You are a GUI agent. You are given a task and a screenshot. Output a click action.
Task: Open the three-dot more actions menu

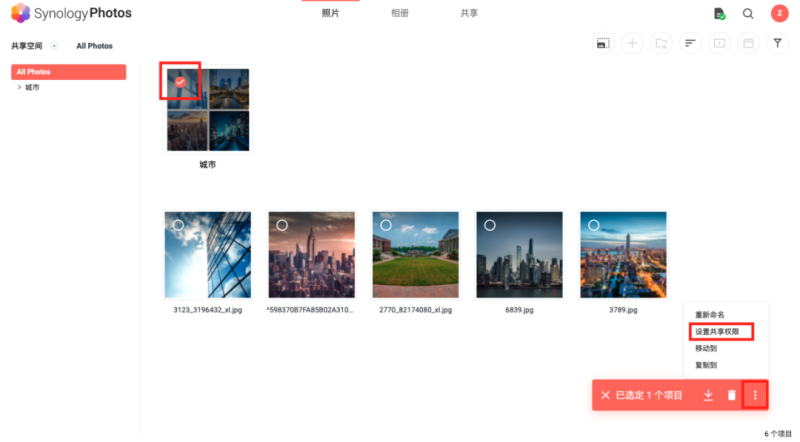[x=755, y=395]
